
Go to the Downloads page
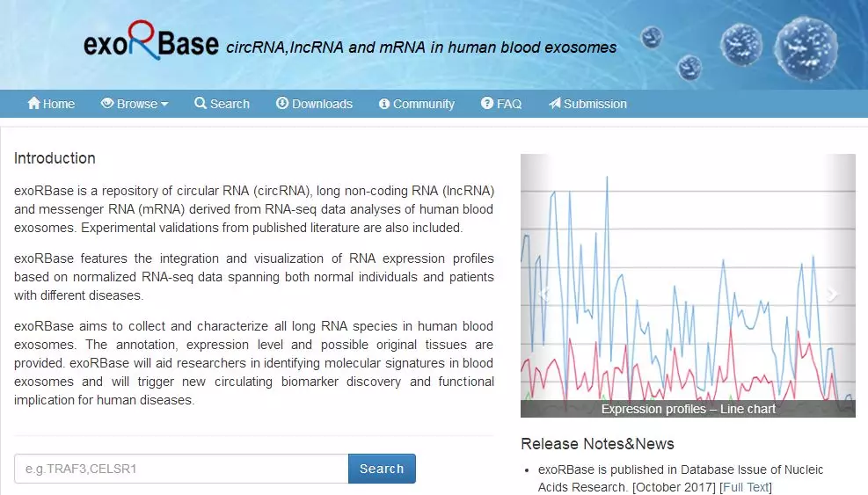[x=315, y=104]
